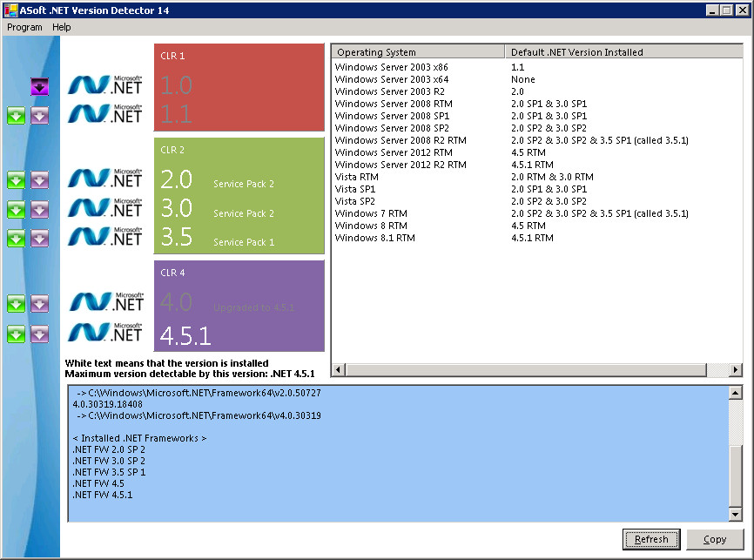Click the green download arrow for .NET 4.5.1

click(15, 334)
